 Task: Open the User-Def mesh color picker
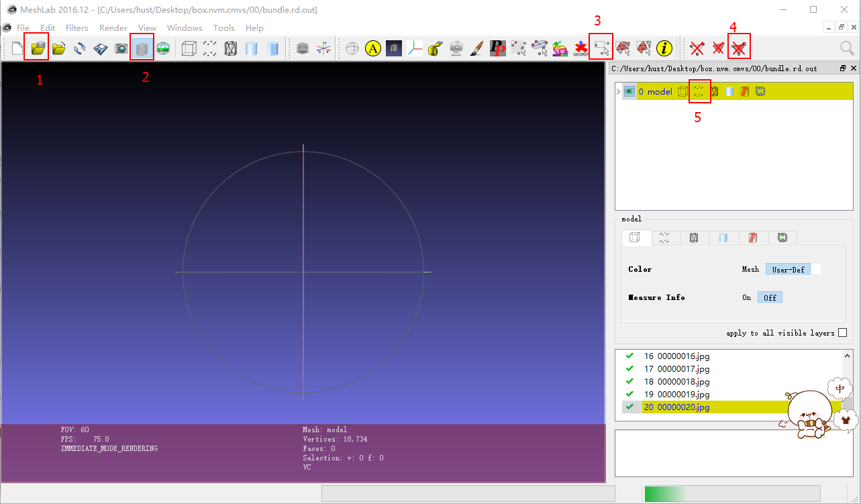coord(789,269)
